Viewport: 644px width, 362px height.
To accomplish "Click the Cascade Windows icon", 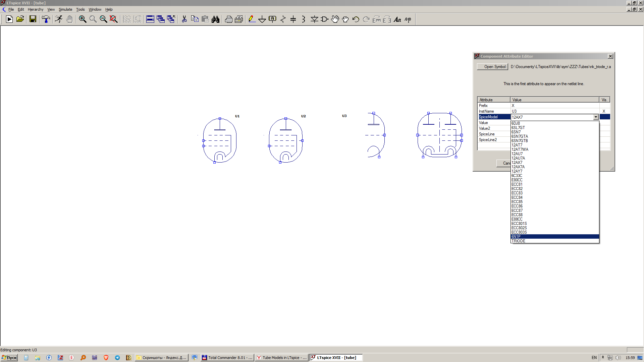I will (161, 19).
